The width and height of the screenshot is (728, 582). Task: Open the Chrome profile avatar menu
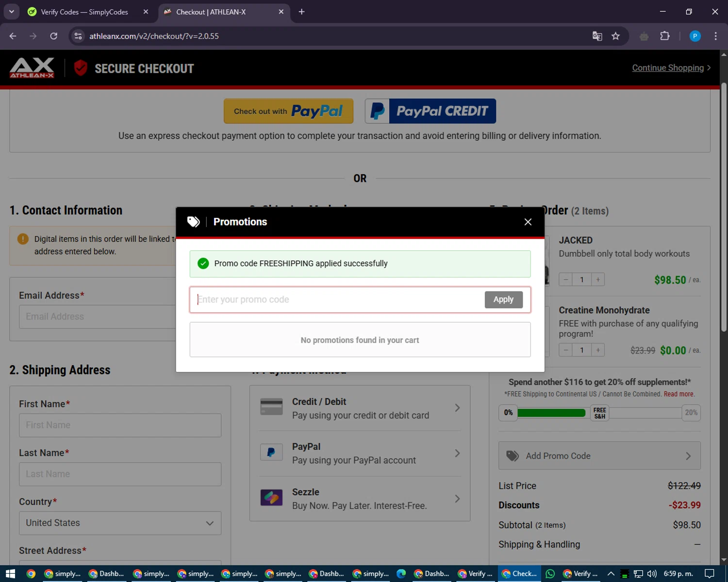[x=695, y=36]
